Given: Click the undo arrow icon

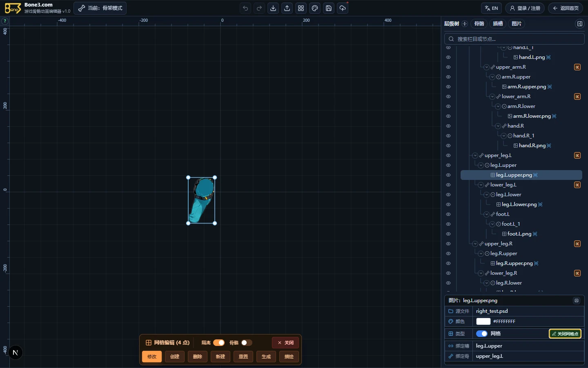Looking at the screenshot, I should (245, 8).
